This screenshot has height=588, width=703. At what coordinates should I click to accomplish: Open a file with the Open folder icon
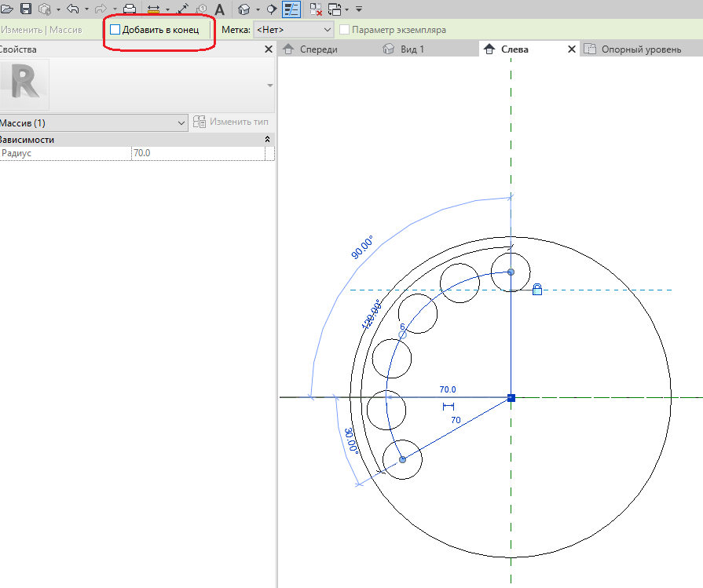[x=6, y=9]
